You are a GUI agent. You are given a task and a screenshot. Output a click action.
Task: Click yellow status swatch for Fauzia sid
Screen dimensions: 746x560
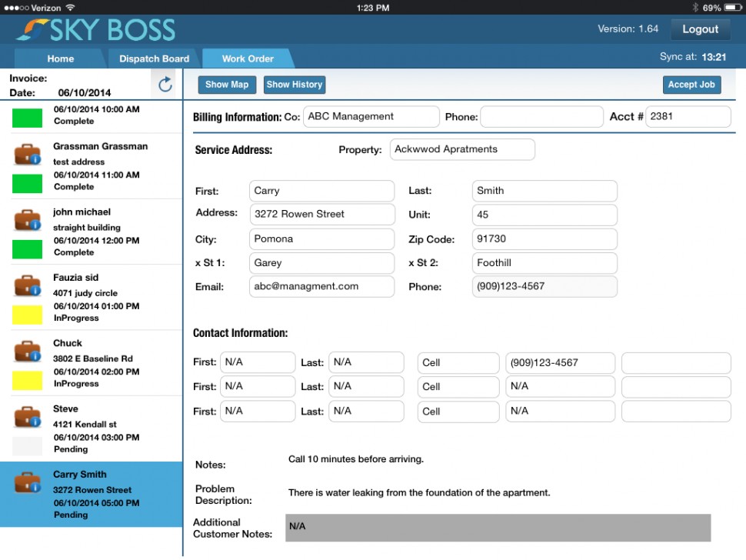pyautogui.click(x=27, y=315)
